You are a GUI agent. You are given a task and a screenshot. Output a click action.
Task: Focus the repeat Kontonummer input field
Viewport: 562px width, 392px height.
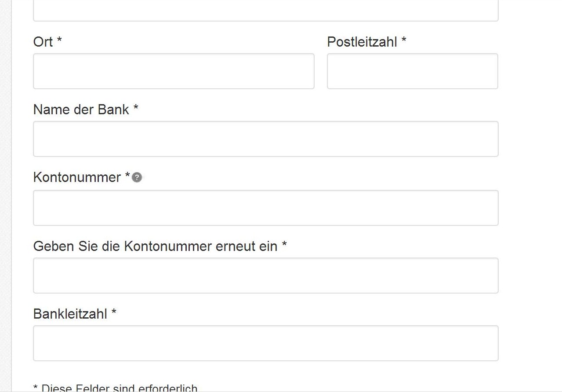tap(265, 276)
